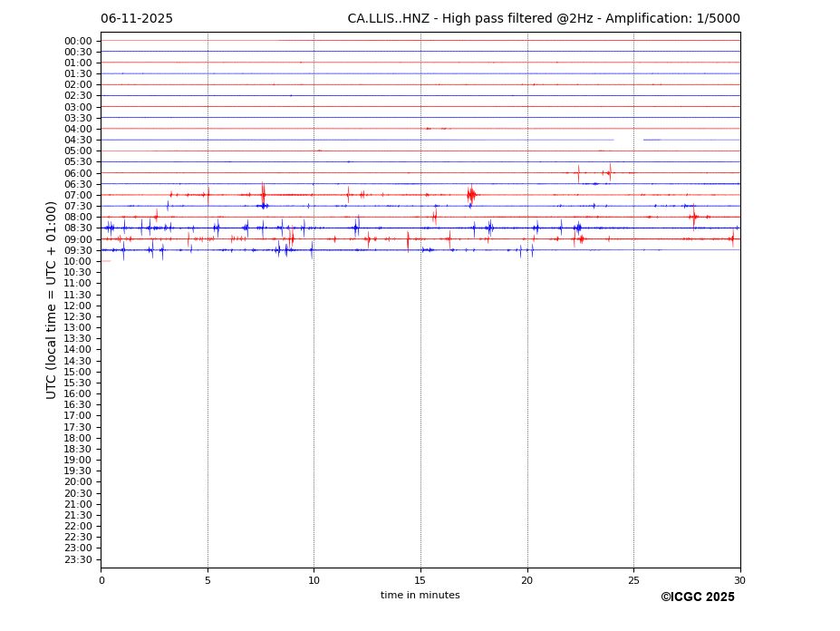The image size is (840, 631).
Task: Click the UTC local time y-axis label
Action: (53, 300)
